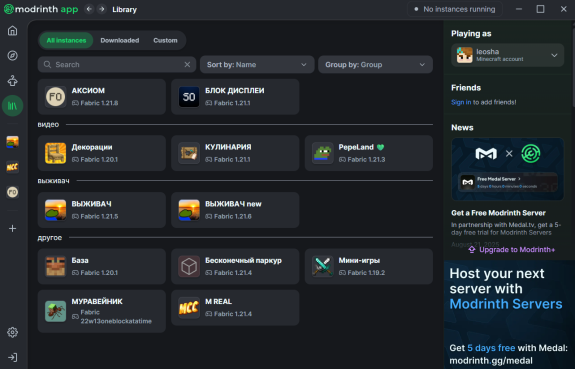Screen dimensions: 575x369
Task: Click the Library breadcrumb title
Action: tap(124, 10)
